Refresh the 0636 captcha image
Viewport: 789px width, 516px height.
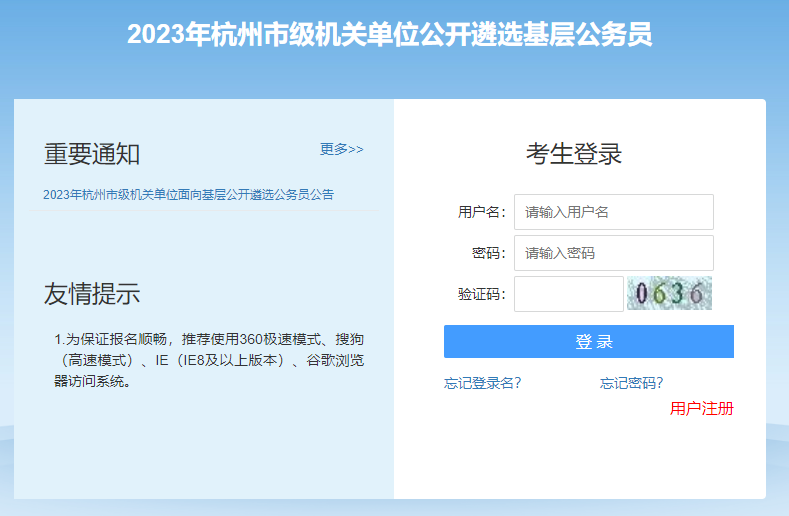(x=669, y=294)
